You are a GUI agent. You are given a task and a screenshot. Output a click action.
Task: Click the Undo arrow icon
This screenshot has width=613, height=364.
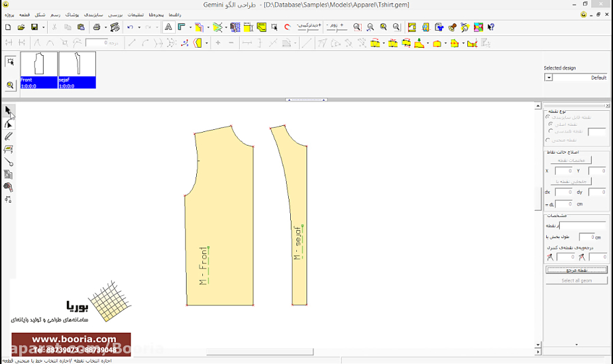[x=130, y=27]
